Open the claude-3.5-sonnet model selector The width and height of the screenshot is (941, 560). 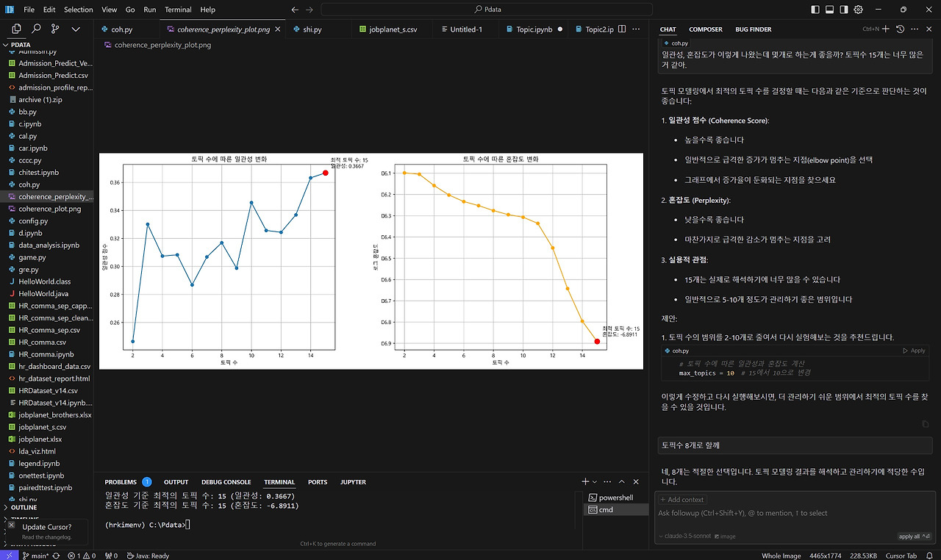[685, 536]
